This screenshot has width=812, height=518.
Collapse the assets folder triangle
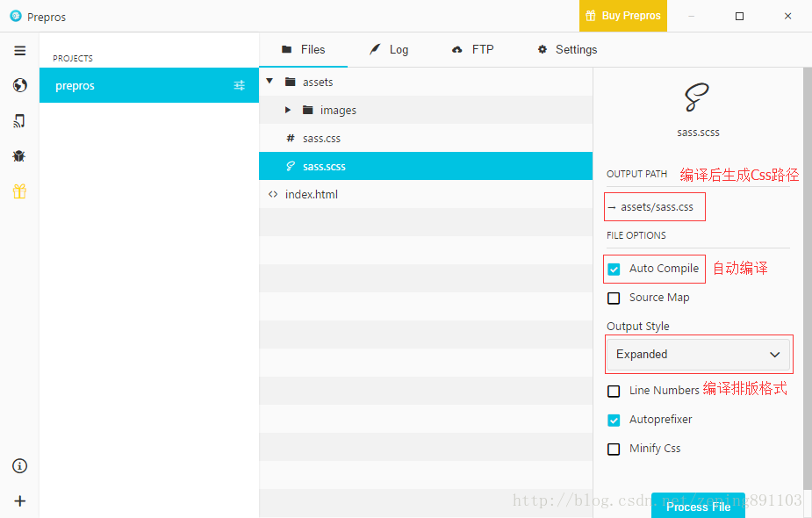[269, 82]
